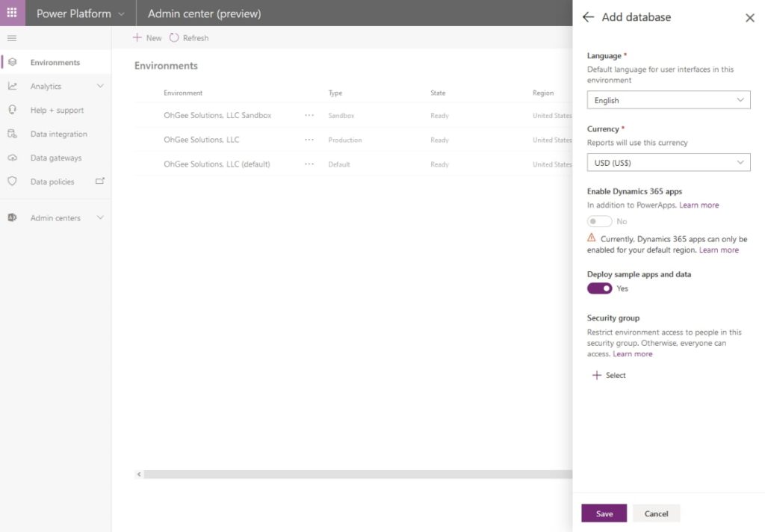Open options for OhGee Solutions, LLC Sandbox
The width and height of the screenshot is (765, 532).
click(309, 115)
